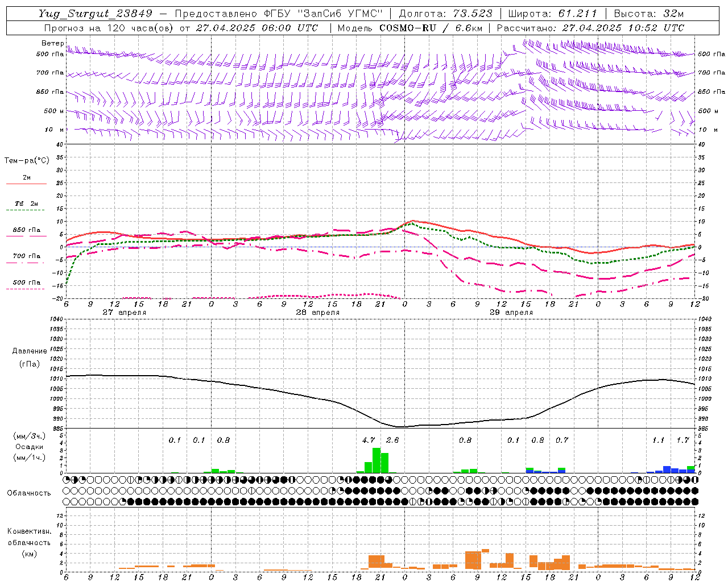Click the model name COSMO-RU / 6.6км
The height and width of the screenshot is (582, 728).
click(x=431, y=28)
